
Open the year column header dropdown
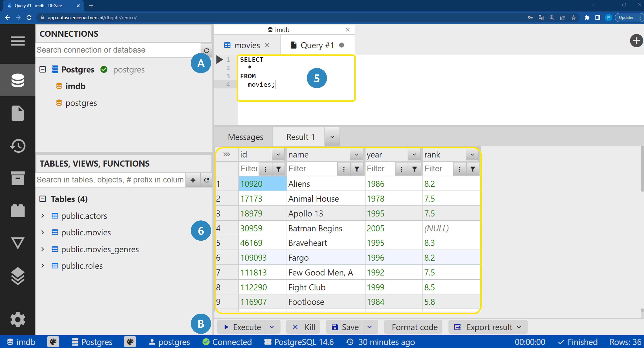tap(414, 155)
